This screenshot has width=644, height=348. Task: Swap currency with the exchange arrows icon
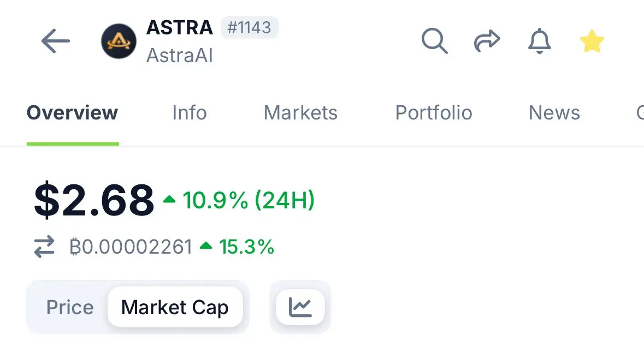pos(44,247)
